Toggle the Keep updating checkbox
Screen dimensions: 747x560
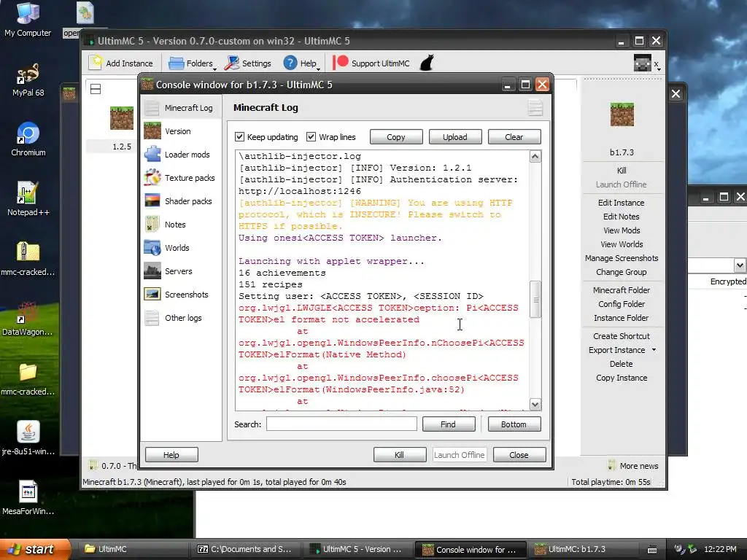239,136
